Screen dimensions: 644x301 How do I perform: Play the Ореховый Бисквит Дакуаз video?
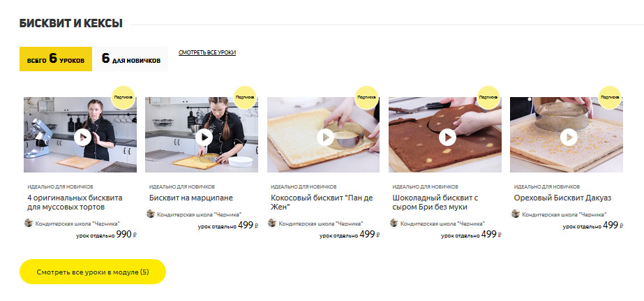point(569,138)
